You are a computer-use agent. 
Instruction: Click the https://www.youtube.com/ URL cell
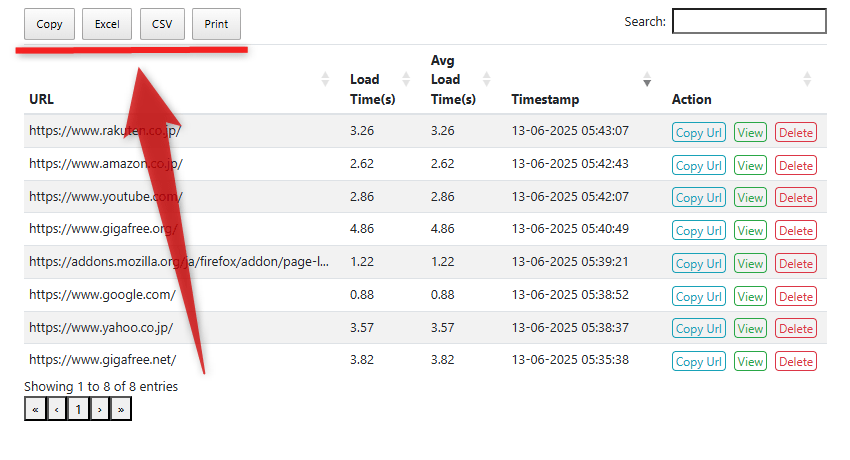pos(106,197)
